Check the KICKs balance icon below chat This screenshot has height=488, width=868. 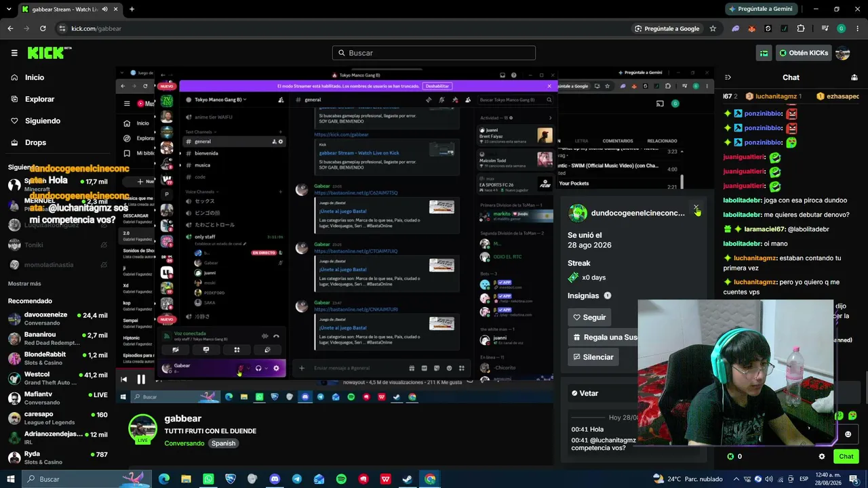[x=730, y=456]
